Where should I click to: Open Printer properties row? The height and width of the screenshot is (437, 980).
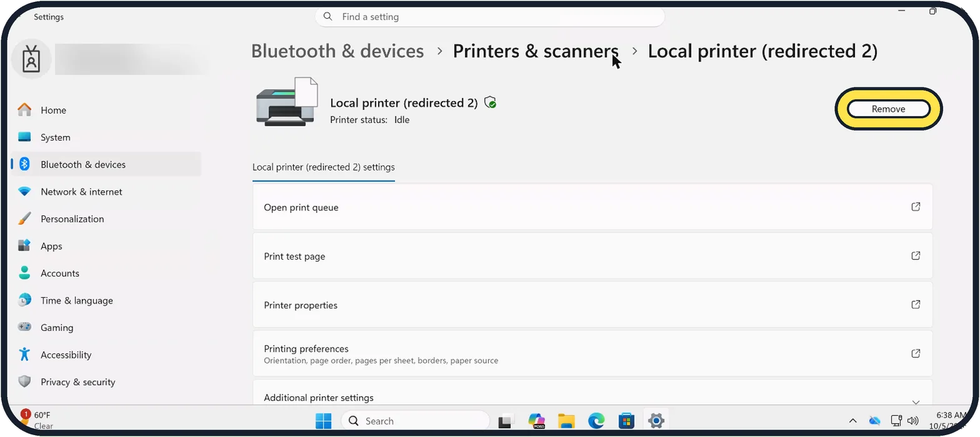[592, 305]
